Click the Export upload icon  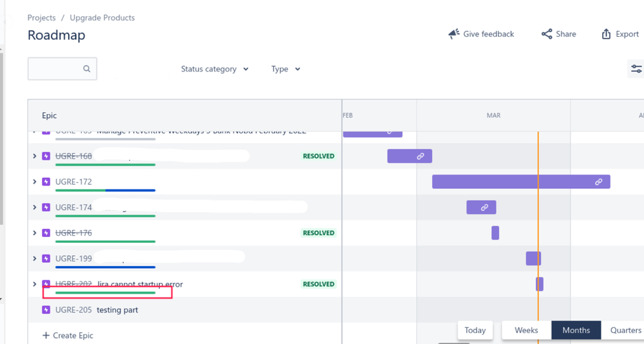coord(606,34)
